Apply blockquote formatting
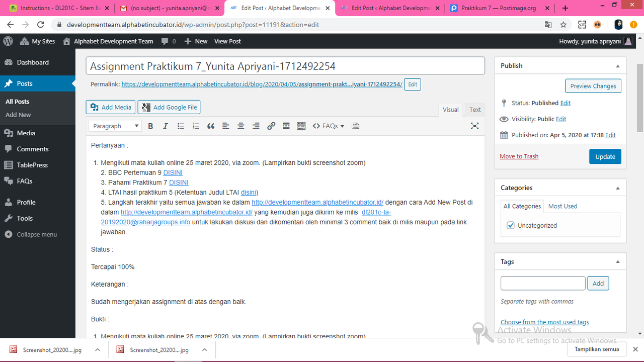 (211, 126)
